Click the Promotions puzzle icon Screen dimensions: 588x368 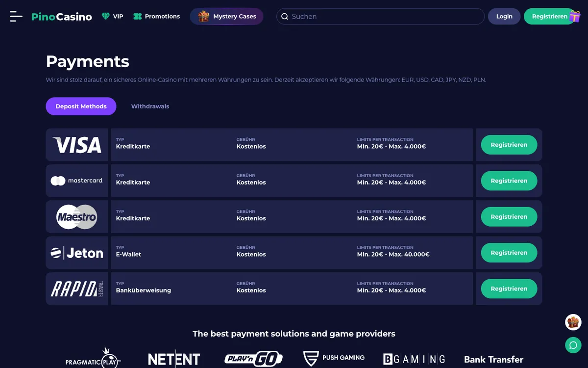pyautogui.click(x=138, y=16)
